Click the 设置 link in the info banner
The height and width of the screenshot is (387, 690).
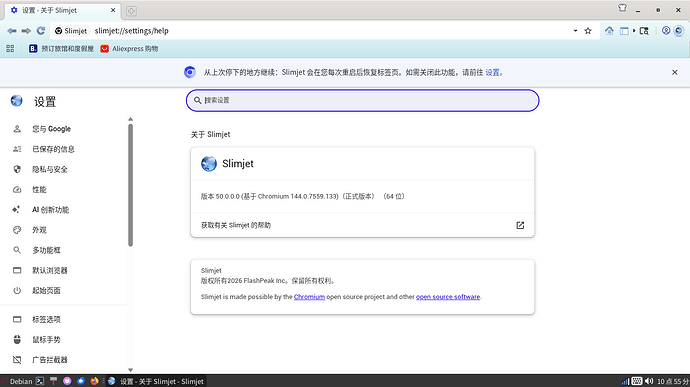tap(492, 73)
